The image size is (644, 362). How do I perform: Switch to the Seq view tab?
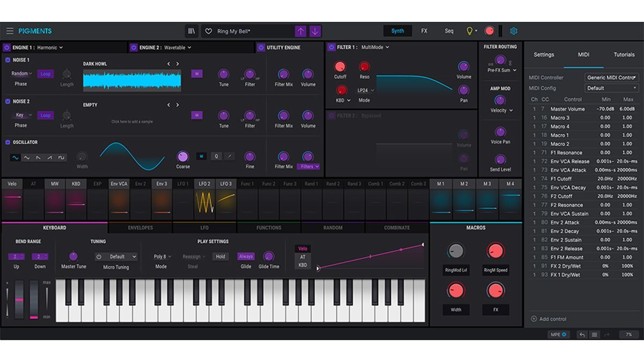tap(449, 31)
